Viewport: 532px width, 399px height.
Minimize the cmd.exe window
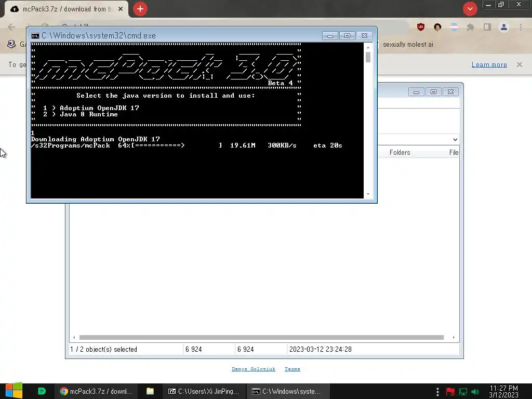point(330,36)
